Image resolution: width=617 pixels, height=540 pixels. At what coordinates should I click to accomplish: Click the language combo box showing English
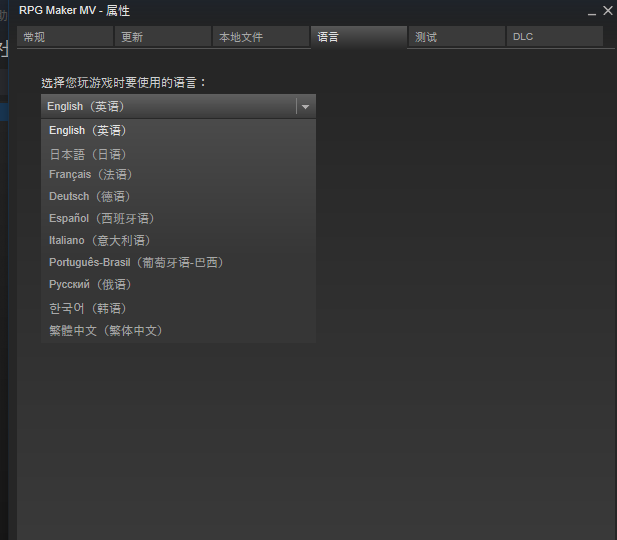178,106
